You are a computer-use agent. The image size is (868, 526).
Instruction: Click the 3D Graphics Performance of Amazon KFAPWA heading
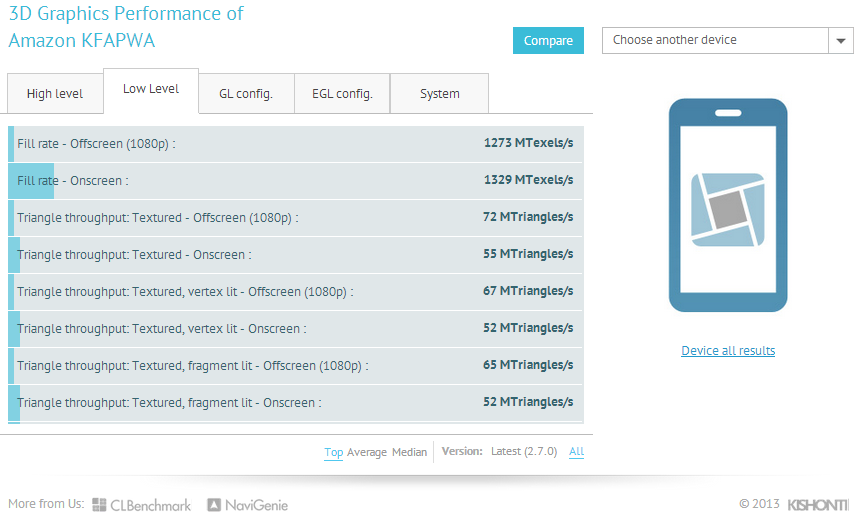click(126, 27)
